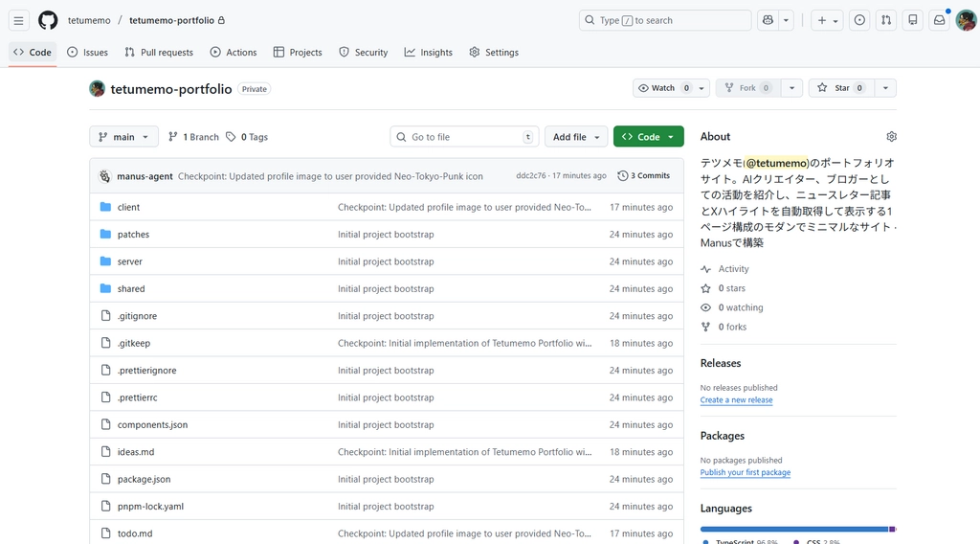Open Copilot chat icon in header
980x544 pixels.
(x=768, y=21)
